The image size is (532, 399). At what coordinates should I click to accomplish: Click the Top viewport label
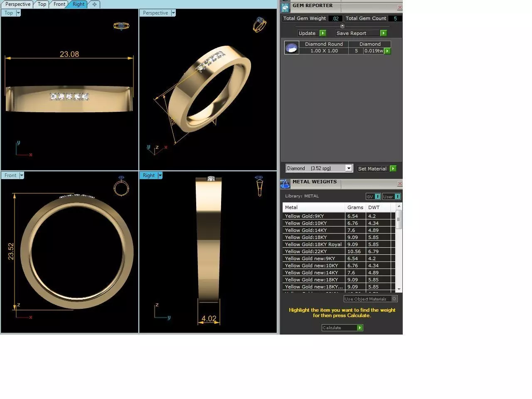click(x=9, y=13)
